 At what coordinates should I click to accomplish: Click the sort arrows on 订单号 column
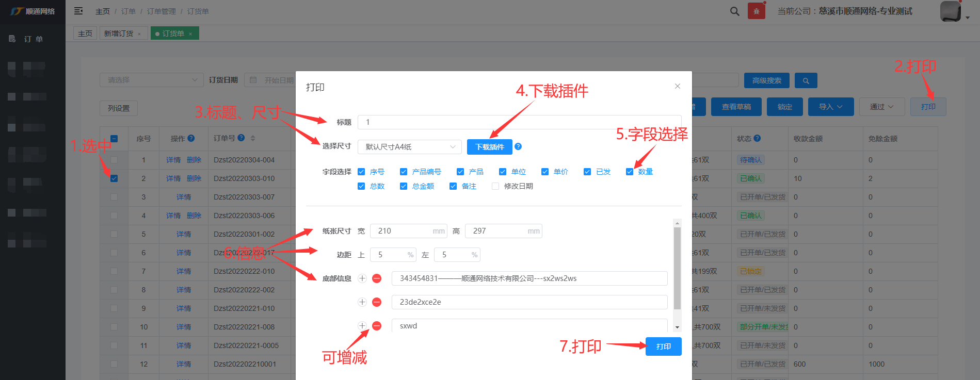(253, 138)
